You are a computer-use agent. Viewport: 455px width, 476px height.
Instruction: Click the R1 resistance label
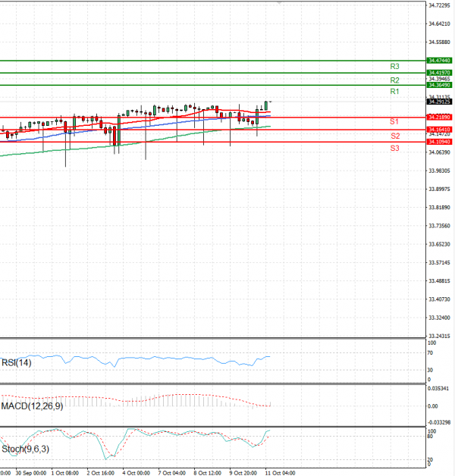pos(394,92)
